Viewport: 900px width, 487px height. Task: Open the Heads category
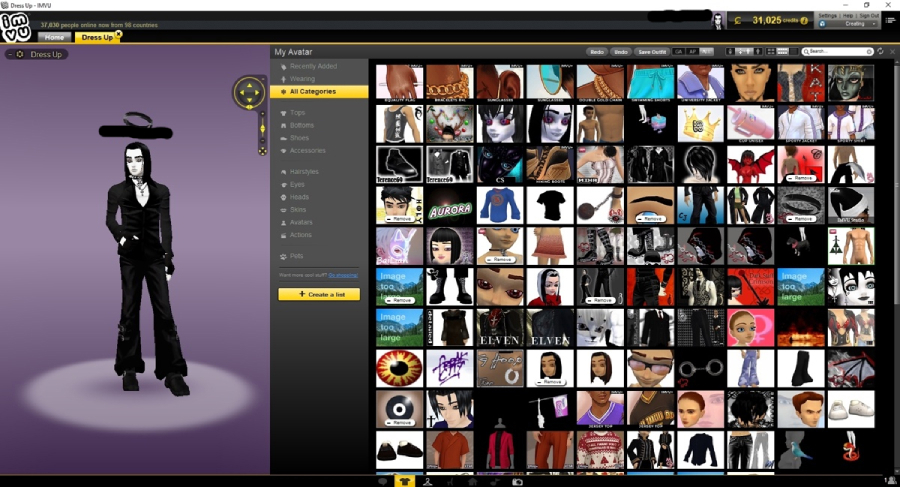pos(299,197)
